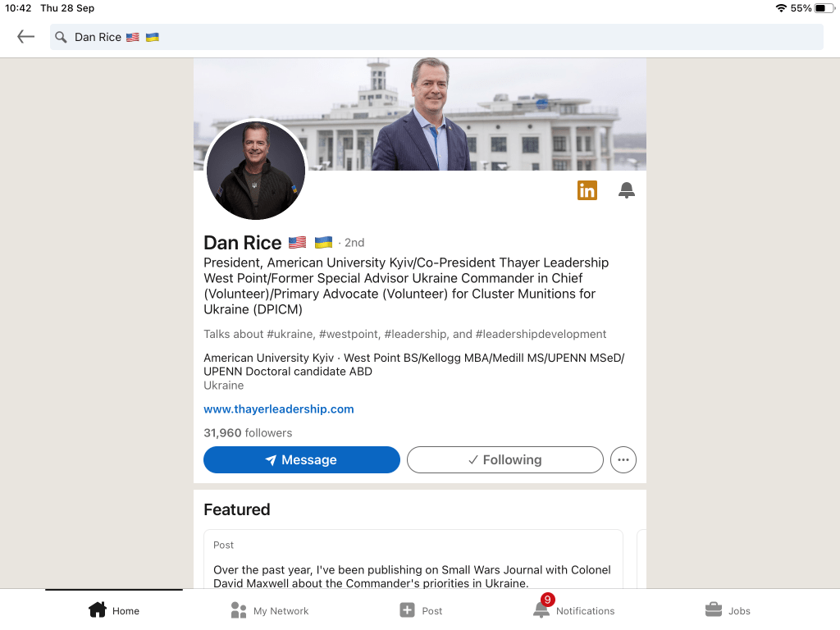Screen dimensions: 840x630
Task: Tap the notification bell on profile
Action: point(626,190)
